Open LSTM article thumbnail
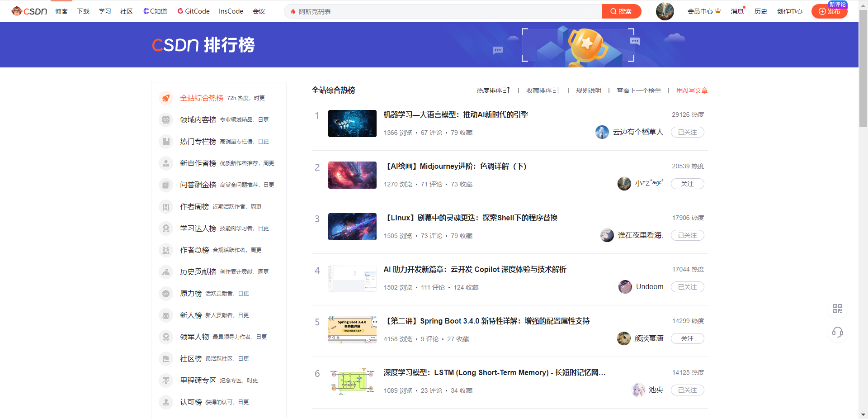Image resolution: width=868 pixels, height=419 pixels. point(352,381)
